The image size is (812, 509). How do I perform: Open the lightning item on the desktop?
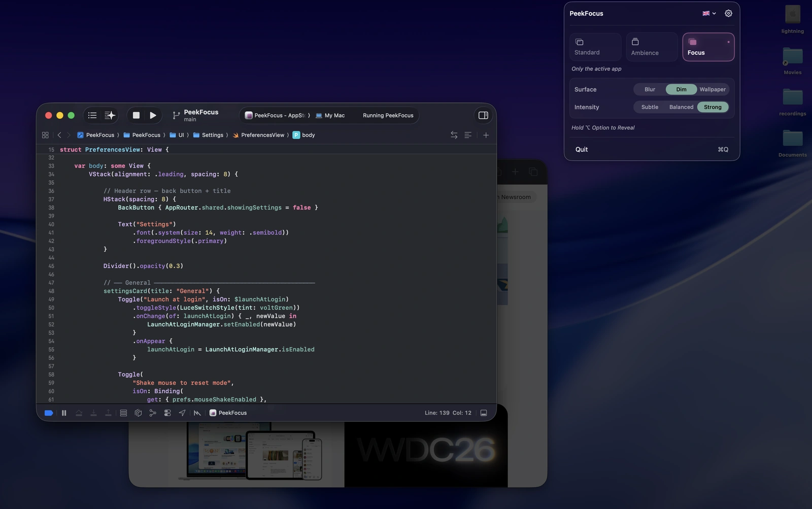pos(792,19)
